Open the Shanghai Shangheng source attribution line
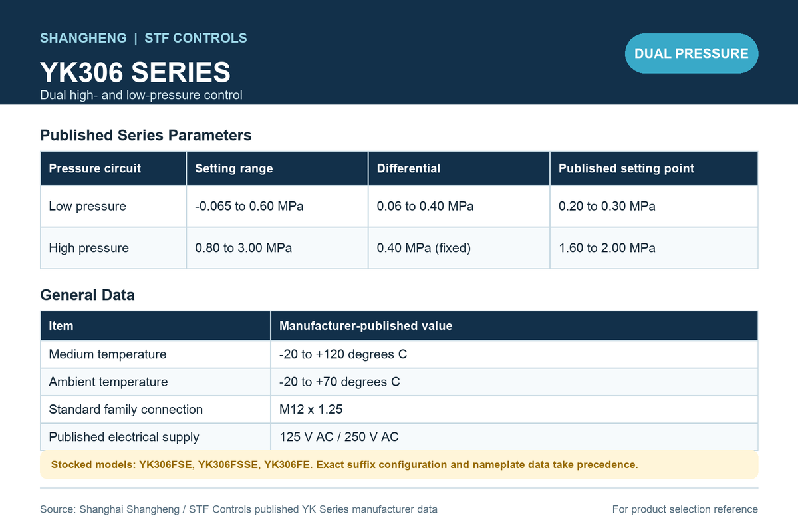The height and width of the screenshot is (532, 798). 239,509
